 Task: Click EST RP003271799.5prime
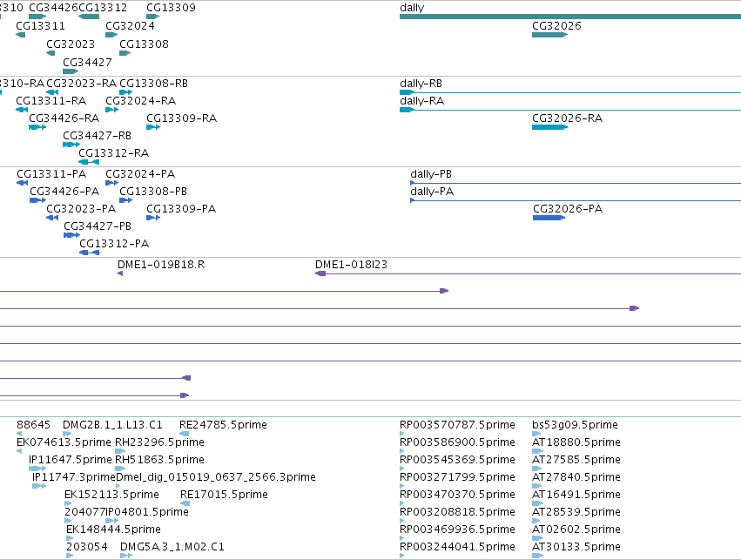[401, 486]
